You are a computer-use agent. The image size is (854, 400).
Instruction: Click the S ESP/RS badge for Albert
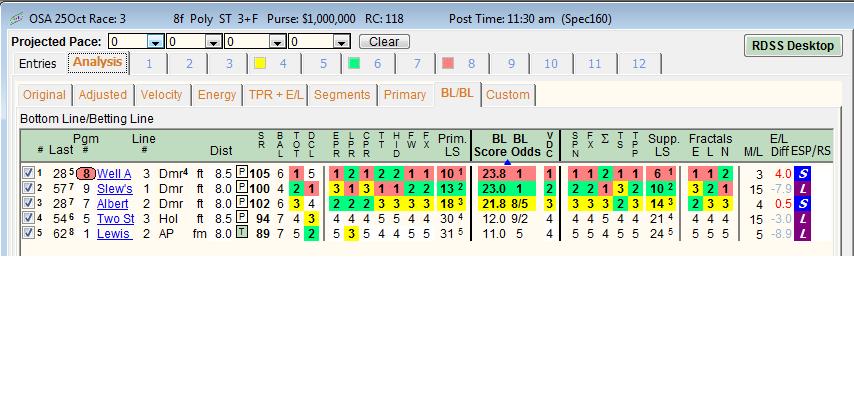pyautogui.click(x=802, y=204)
